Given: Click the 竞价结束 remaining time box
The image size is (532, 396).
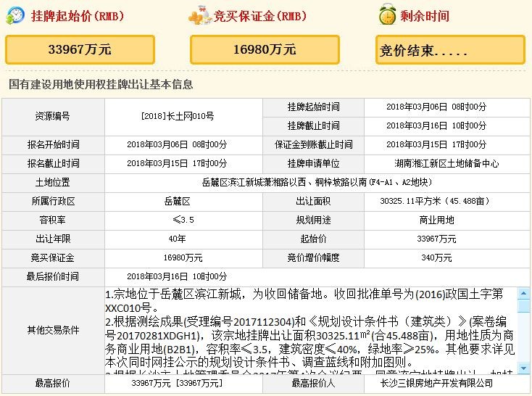Looking at the screenshot, I should pos(449,50).
